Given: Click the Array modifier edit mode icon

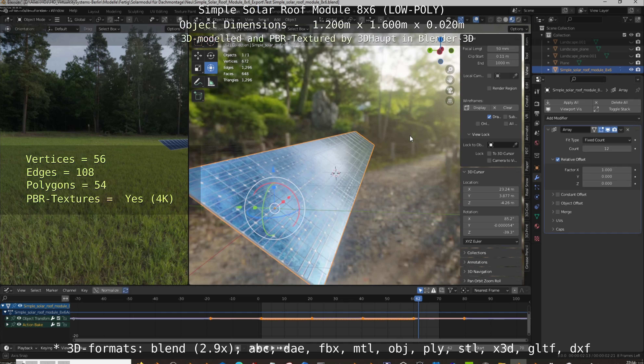Looking at the screenshot, I should click(x=601, y=130).
